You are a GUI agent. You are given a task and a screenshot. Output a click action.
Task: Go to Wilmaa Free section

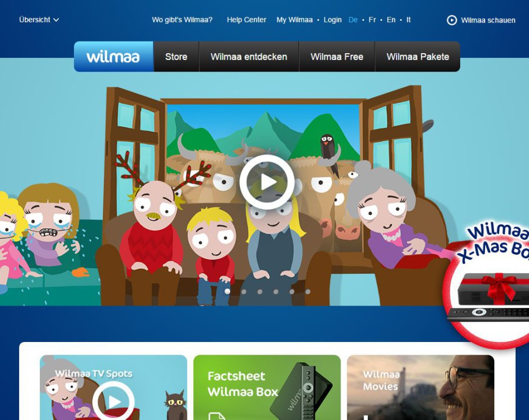tap(336, 57)
